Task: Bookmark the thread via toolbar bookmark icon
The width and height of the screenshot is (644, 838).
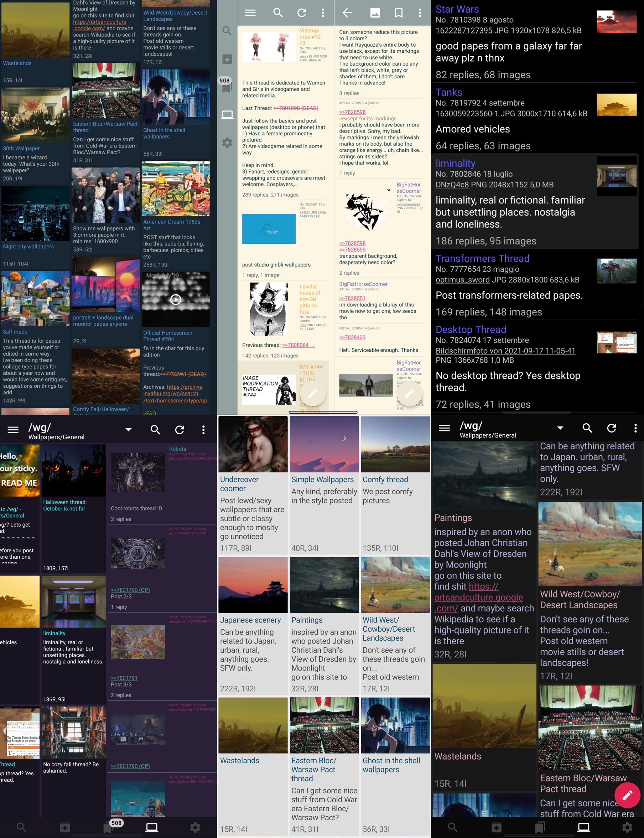Action: click(x=399, y=13)
